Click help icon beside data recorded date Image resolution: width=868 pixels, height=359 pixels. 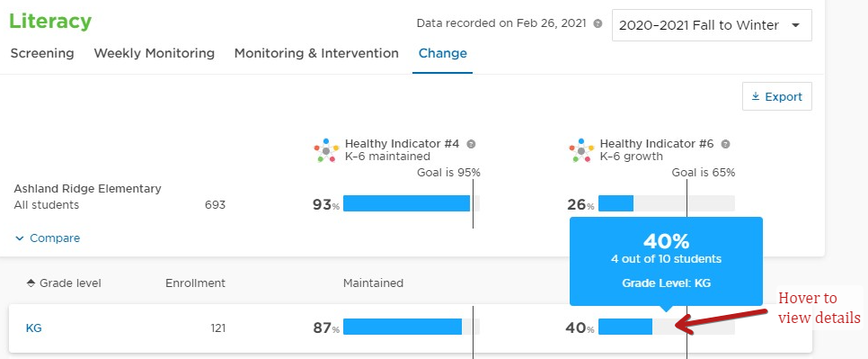coord(598,23)
